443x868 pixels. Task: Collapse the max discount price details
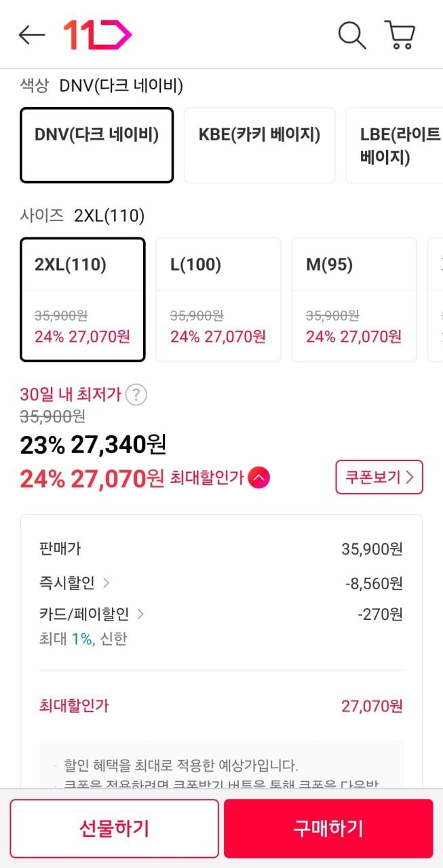point(258,478)
